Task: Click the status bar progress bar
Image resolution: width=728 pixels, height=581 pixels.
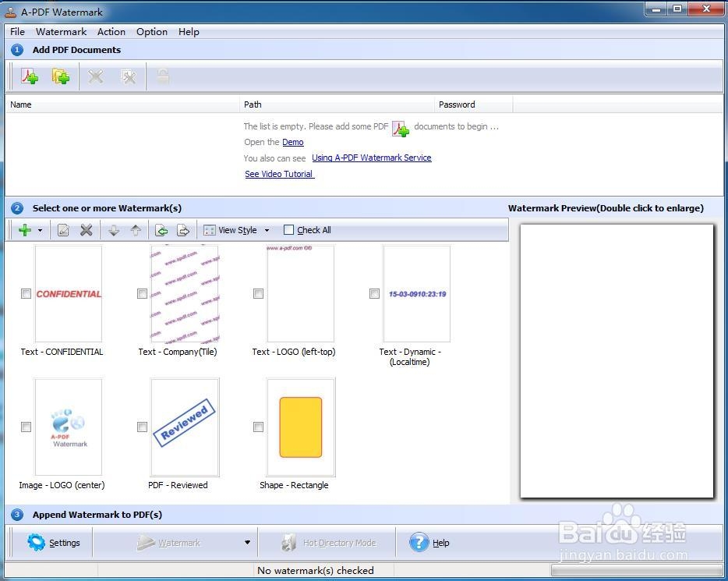Action: coord(637,570)
